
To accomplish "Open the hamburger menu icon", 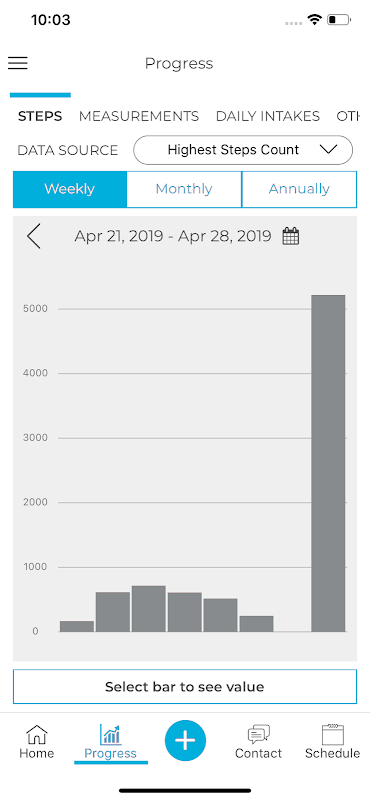I will (x=18, y=63).
